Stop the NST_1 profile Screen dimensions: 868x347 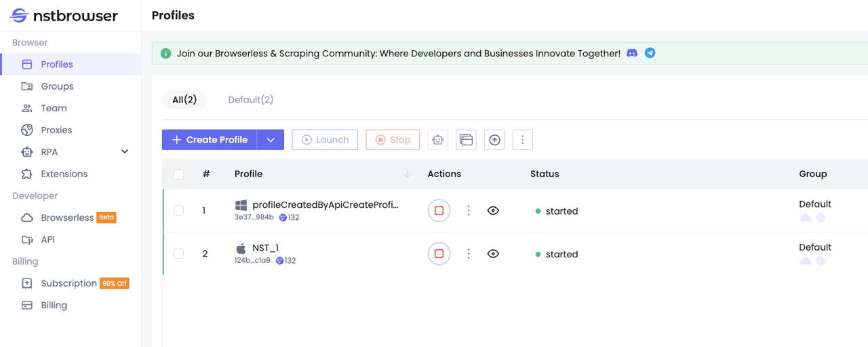point(439,254)
